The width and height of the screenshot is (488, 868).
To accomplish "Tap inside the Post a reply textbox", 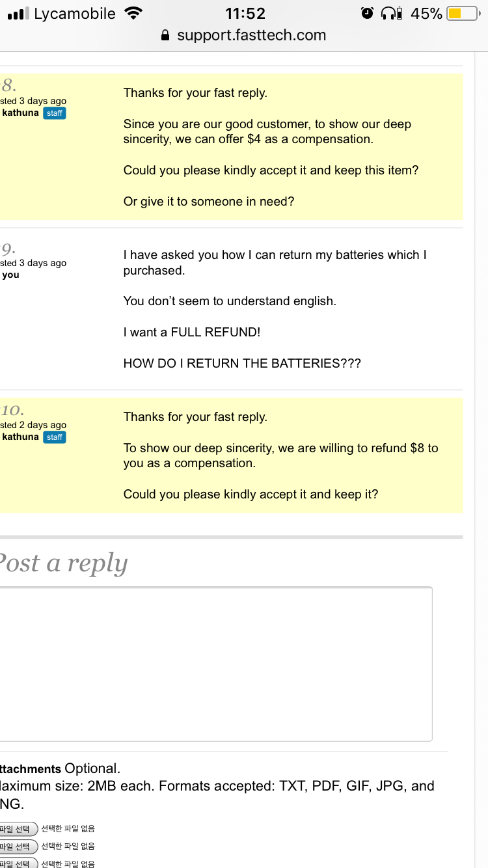I will coord(215,664).
